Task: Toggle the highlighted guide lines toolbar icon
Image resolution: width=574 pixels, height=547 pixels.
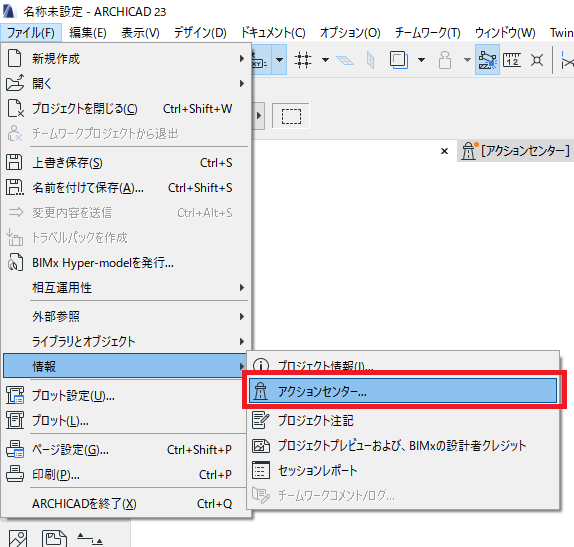Action: [487, 60]
